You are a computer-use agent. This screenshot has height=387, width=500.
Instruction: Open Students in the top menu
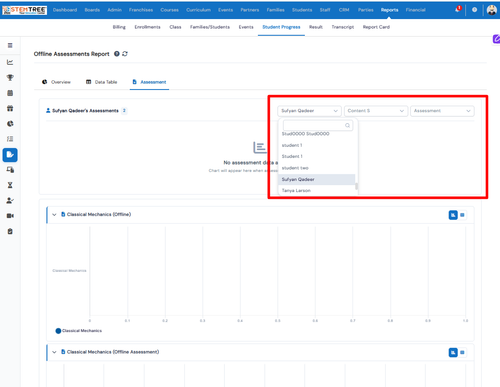[x=302, y=10]
